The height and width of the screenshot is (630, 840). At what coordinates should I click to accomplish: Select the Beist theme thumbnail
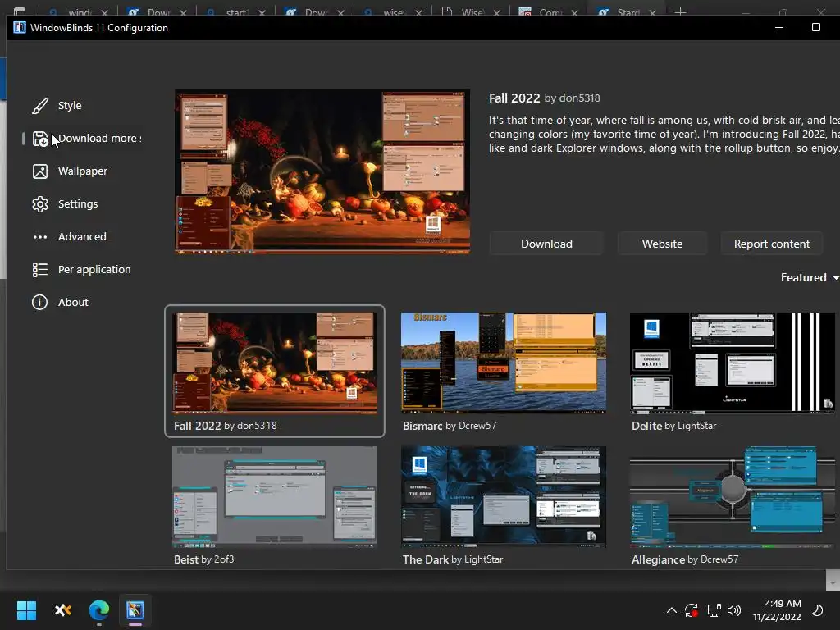[275, 496]
